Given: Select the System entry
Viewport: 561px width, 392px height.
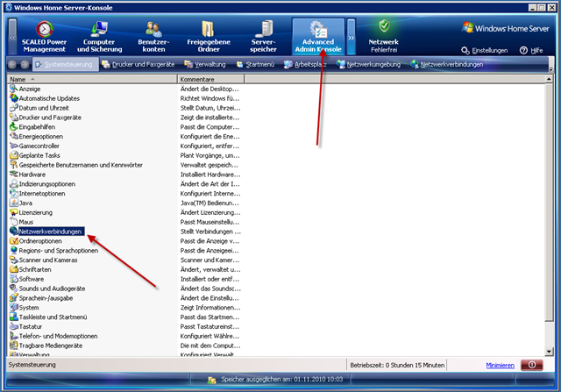Looking at the screenshot, I should tap(25, 308).
